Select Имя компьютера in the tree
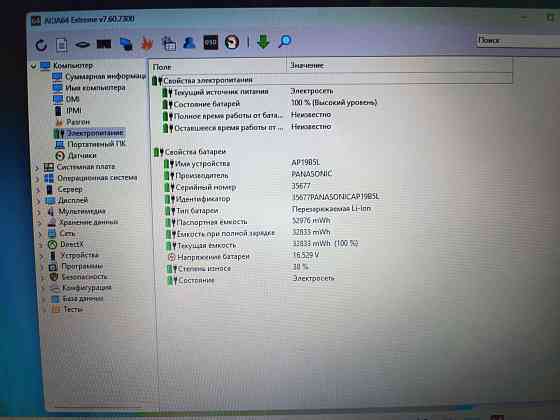This screenshot has height=420, width=560. click(95, 88)
